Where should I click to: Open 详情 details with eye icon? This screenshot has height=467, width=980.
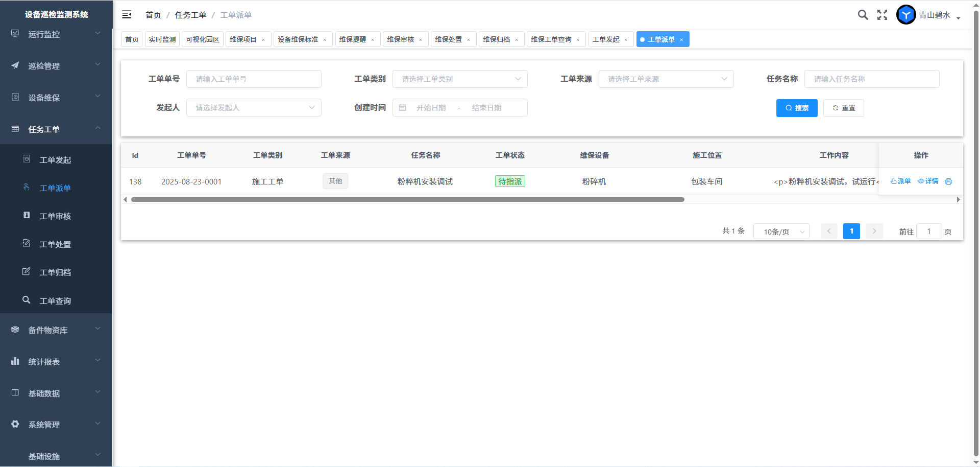pos(928,181)
